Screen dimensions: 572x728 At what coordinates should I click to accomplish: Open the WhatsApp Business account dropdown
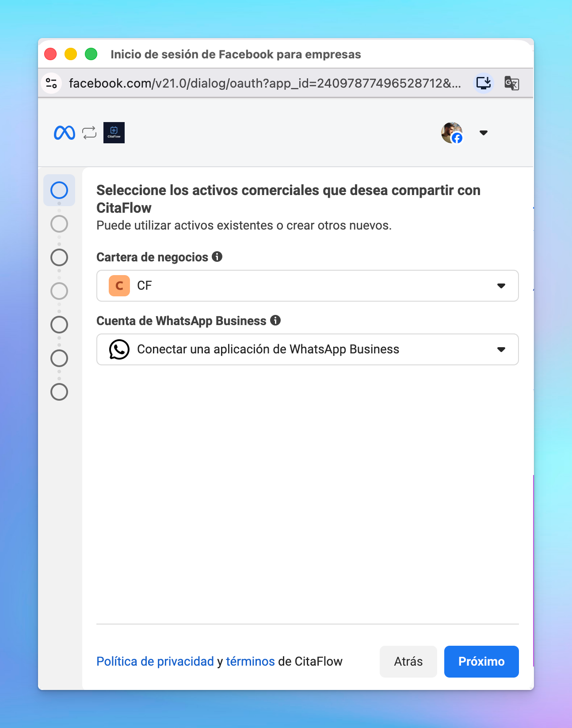(x=308, y=349)
